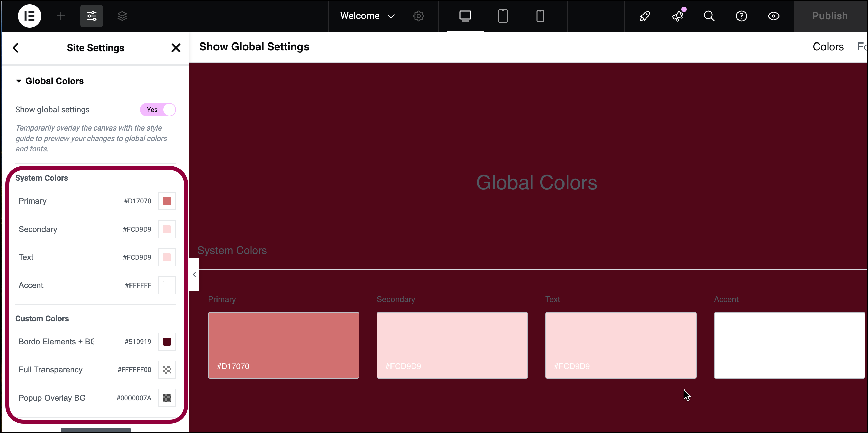Switch to mobile preview mode
The height and width of the screenshot is (433, 868).
540,16
